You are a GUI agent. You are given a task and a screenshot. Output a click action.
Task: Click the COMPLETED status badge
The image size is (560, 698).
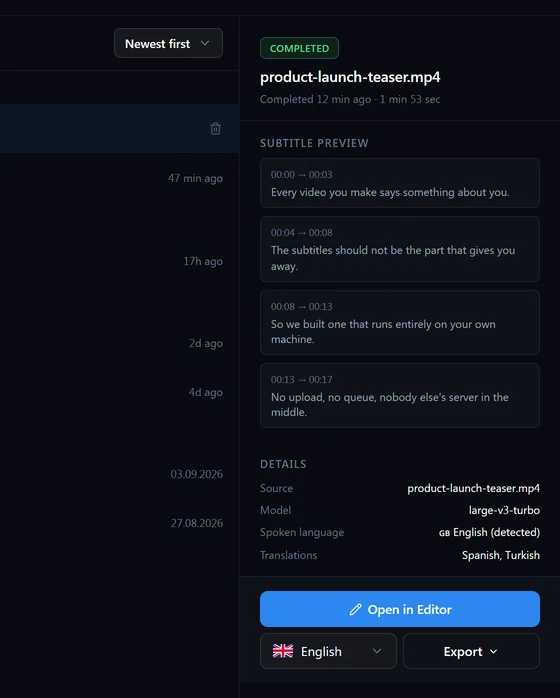click(299, 48)
